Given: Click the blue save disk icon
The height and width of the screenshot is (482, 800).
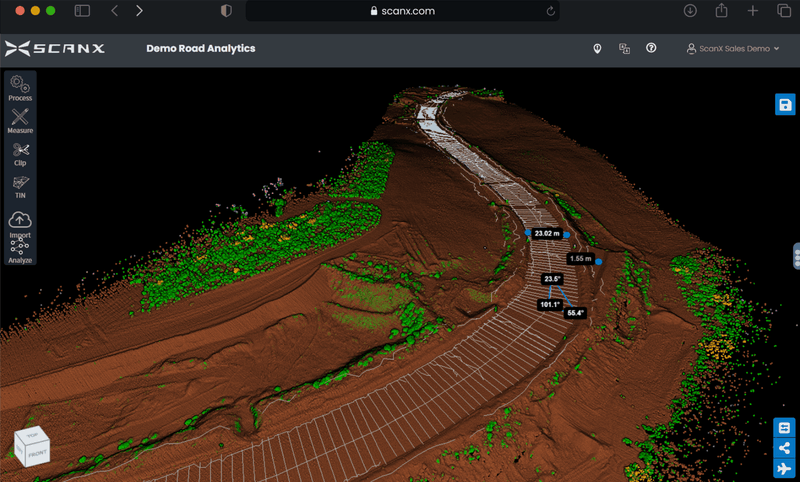Looking at the screenshot, I should coord(785,105).
